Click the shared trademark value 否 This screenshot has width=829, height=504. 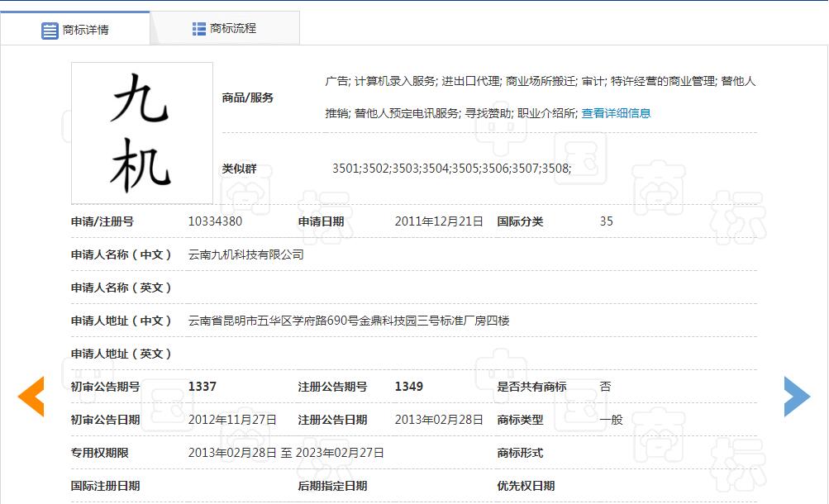605,387
